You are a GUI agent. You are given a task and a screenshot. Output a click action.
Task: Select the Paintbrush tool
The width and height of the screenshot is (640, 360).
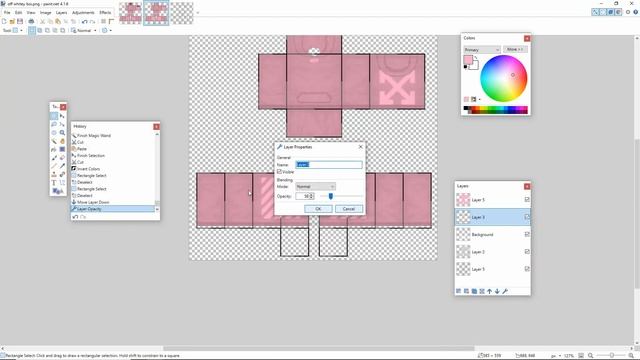coord(54,158)
